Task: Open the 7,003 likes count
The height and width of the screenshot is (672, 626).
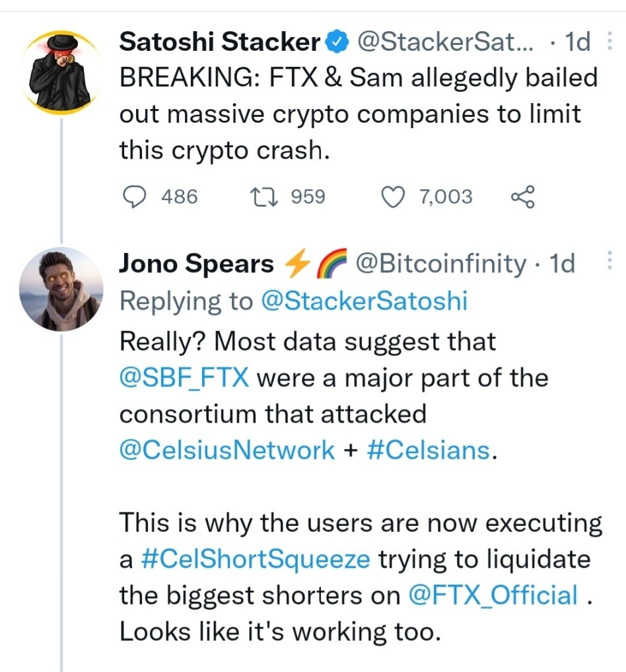Action: (446, 197)
